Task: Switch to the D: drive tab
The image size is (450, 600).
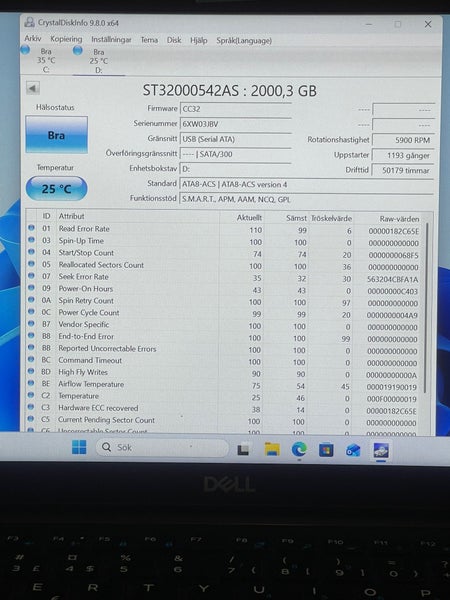Action: (98, 61)
